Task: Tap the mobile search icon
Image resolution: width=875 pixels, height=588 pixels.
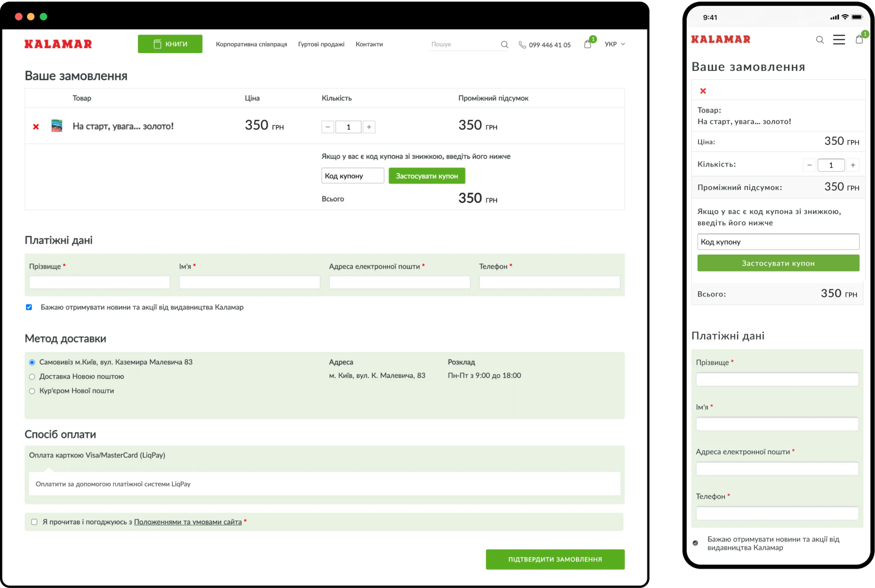Action: point(820,40)
